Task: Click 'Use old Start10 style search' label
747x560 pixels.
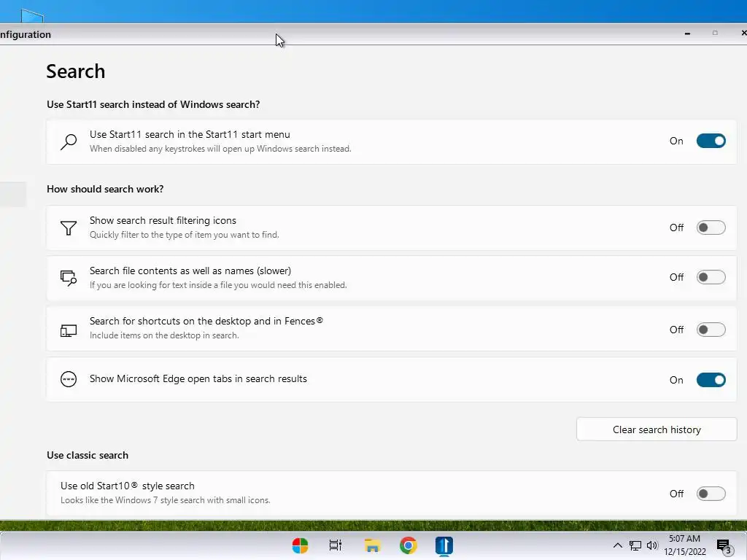Action: tap(127, 486)
